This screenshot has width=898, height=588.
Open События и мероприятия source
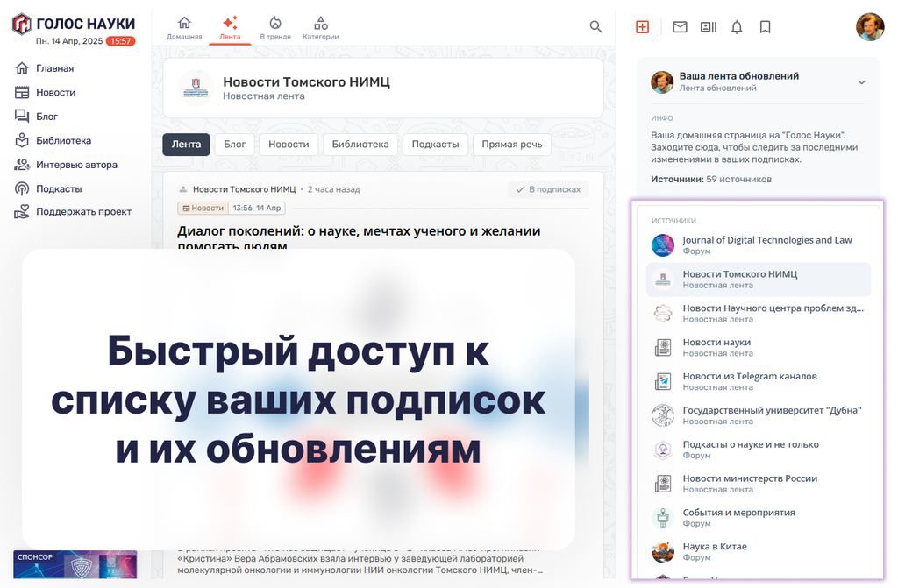click(x=759, y=518)
